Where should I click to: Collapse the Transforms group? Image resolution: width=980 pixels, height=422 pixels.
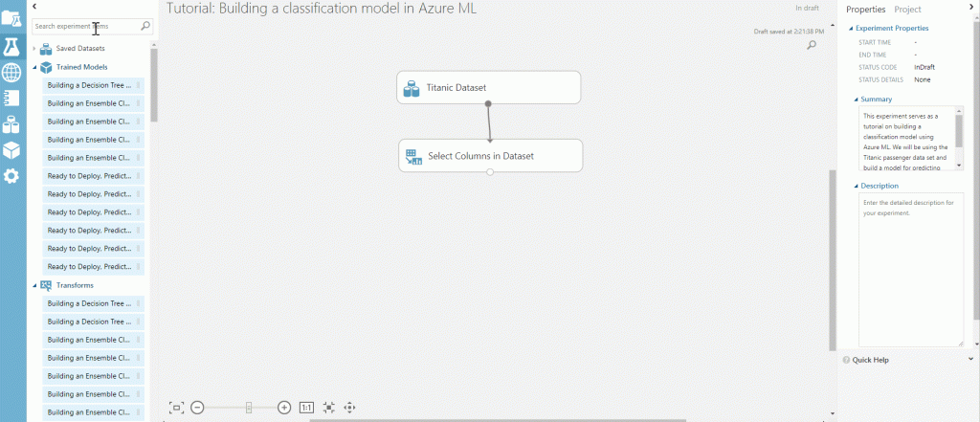pos(35,285)
